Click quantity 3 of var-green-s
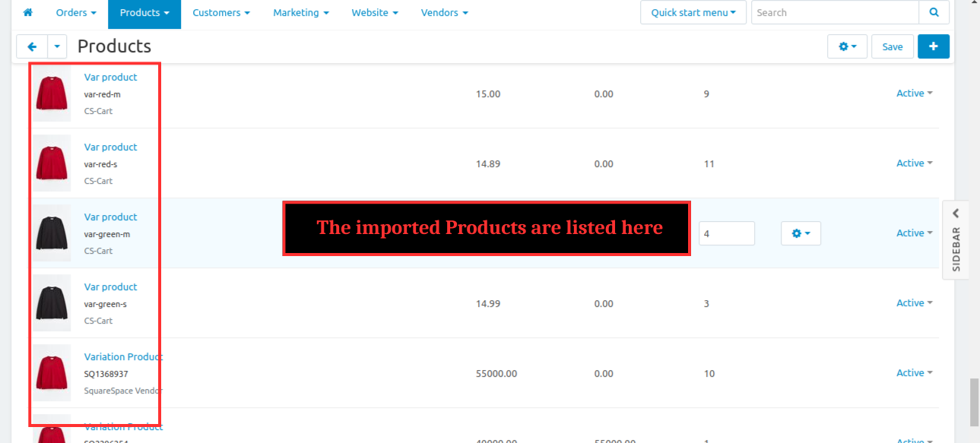 click(706, 304)
